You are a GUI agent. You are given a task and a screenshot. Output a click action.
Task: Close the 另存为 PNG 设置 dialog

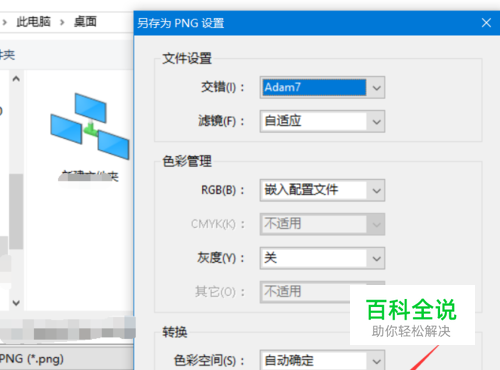point(486,23)
